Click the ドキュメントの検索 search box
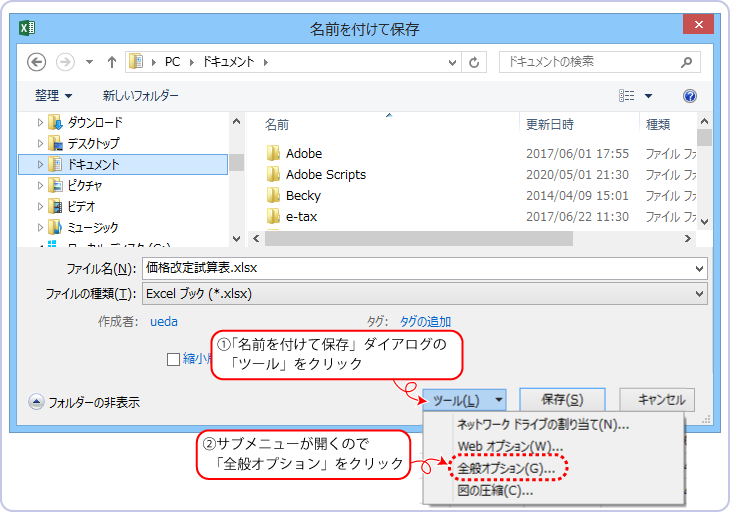The height and width of the screenshot is (512, 730). (600, 62)
